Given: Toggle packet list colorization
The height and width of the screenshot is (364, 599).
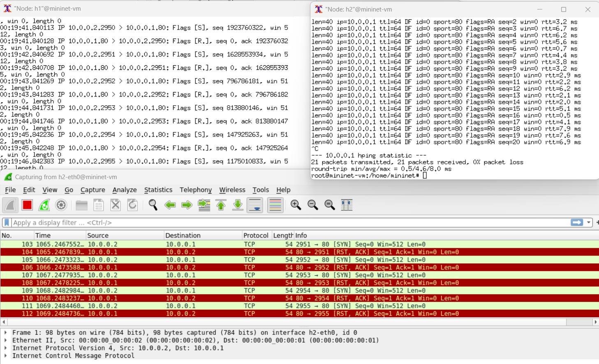Looking at the screenshot, I should point(275,205).
